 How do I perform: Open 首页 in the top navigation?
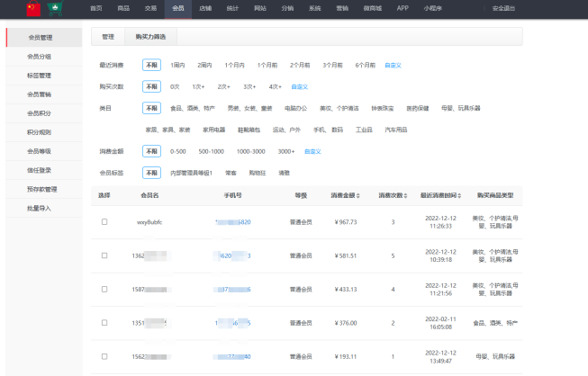pos(96,8)
